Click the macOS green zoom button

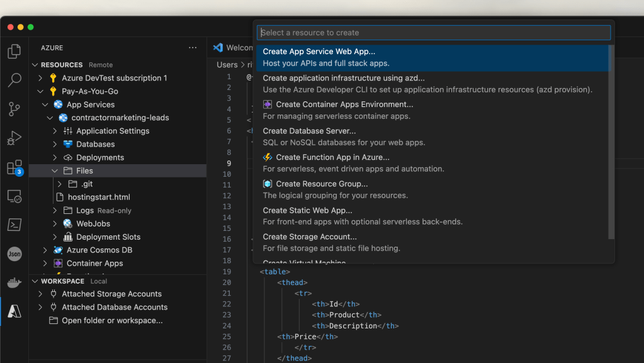30,27
